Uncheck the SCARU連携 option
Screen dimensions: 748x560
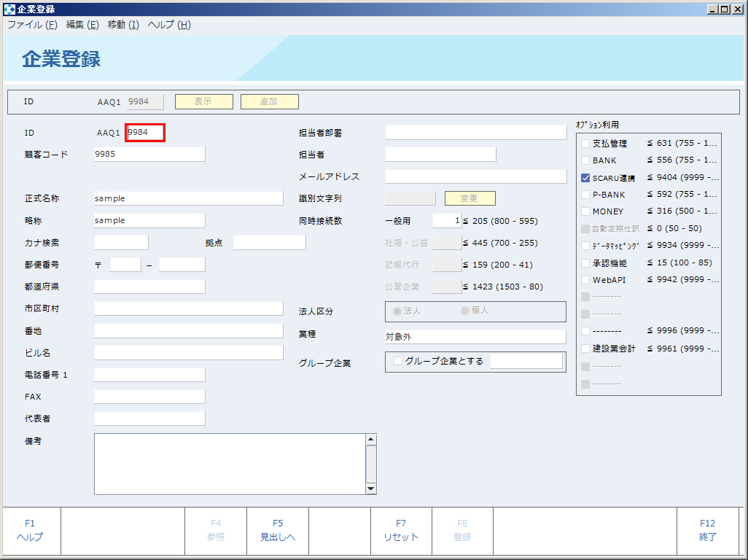[x=585, y=178]
